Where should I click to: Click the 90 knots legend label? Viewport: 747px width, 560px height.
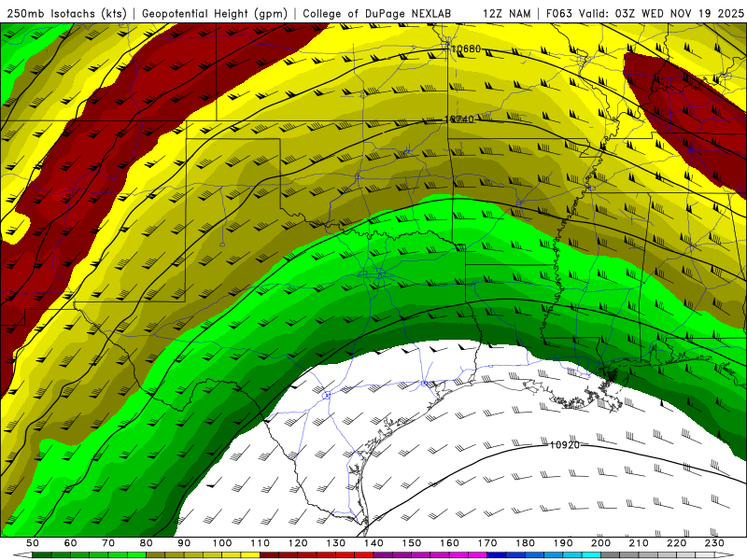184,543
